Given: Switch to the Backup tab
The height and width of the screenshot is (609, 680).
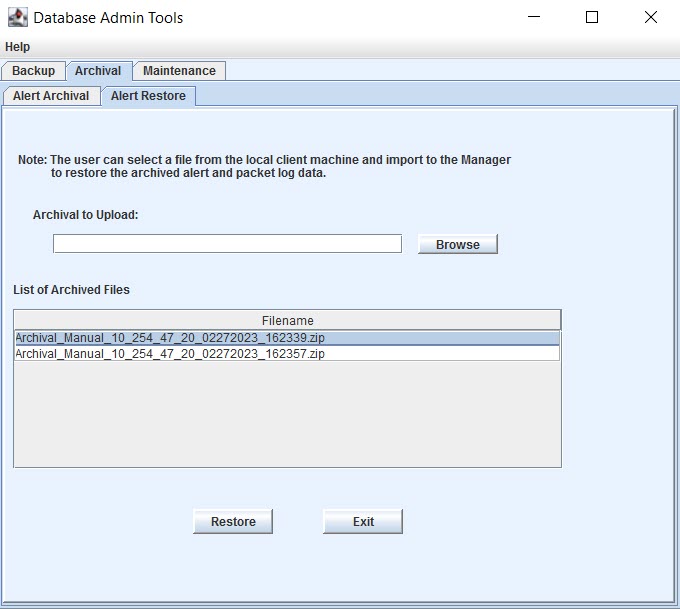Looking at the screenshot, I should point(33,71).
